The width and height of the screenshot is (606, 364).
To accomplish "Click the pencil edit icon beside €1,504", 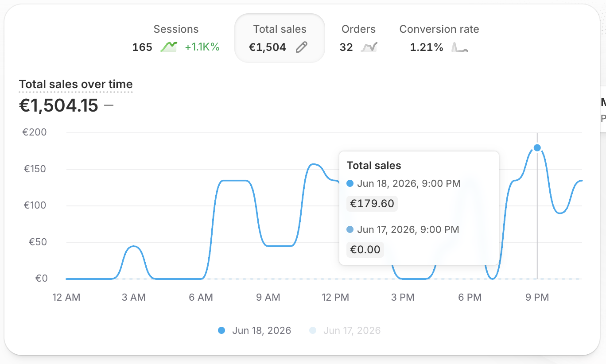I will pos(301,47).
